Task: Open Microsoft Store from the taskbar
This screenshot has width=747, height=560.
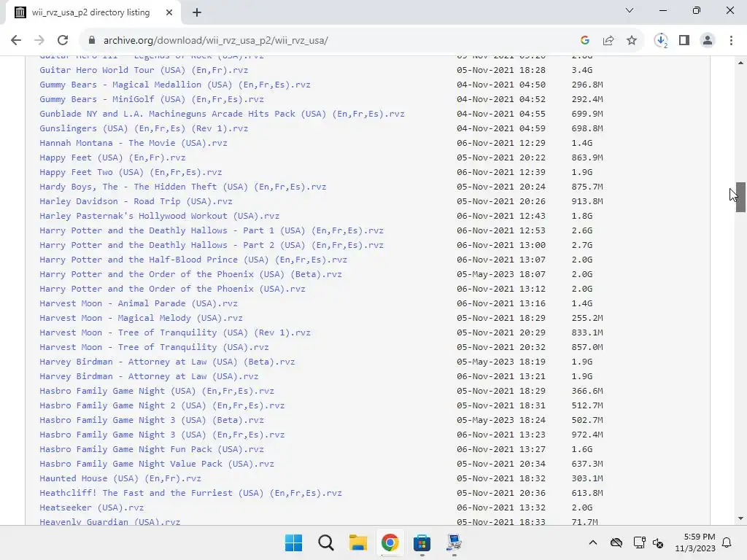Action: (x=422, y=542)
